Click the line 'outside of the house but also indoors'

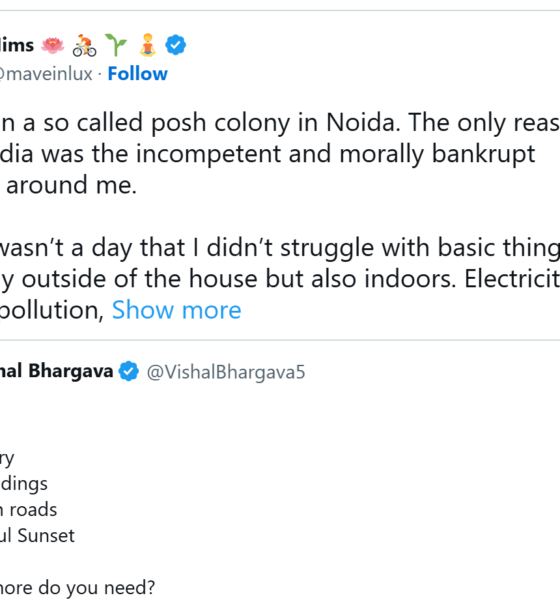click(x=280, y=279)
